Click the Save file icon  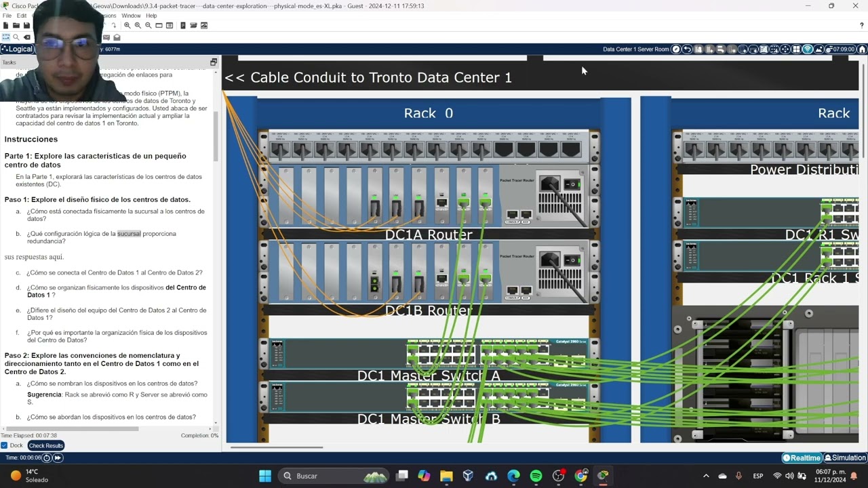[x=26, y=26]
